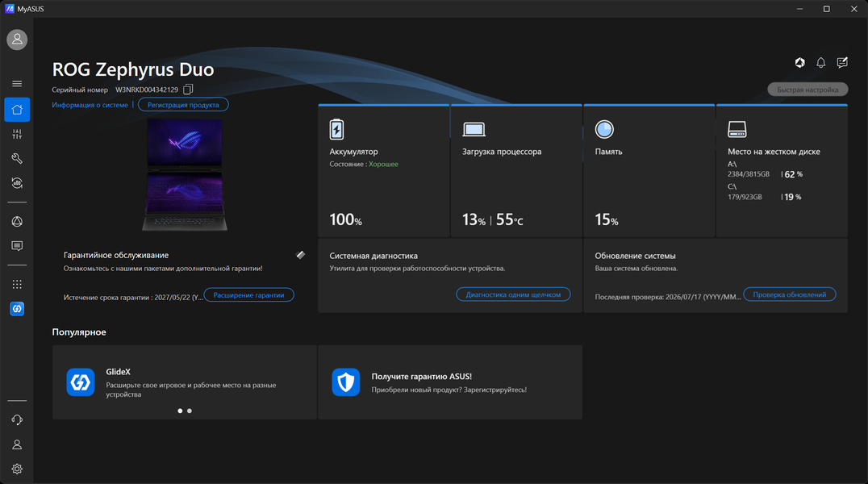The image size is (868, 484).
Task: Click the Популярное section heading
Action: [x=79, y=332]
